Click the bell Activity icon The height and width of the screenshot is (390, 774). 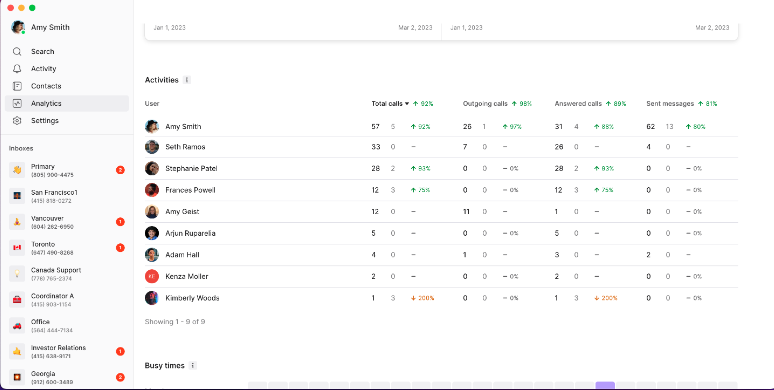[x=17, y=69]
